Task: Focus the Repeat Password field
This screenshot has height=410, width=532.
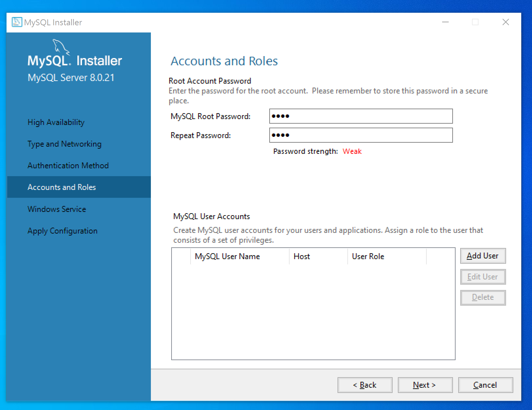Action: (361, 135)
